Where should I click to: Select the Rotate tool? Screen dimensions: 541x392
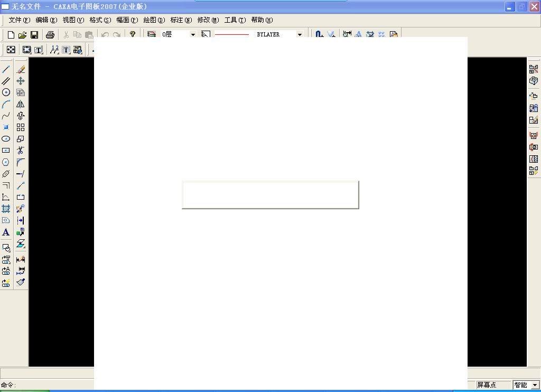pos(20,115)
